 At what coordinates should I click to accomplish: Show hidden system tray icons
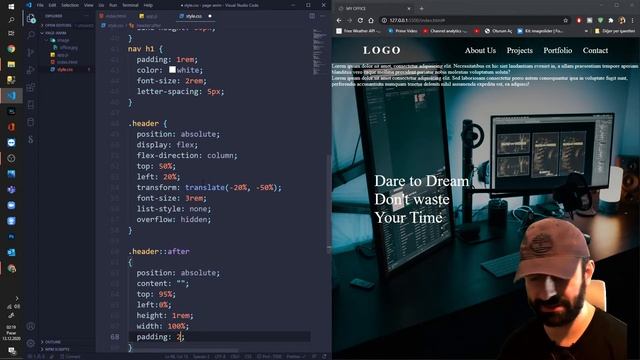(17, 298)
